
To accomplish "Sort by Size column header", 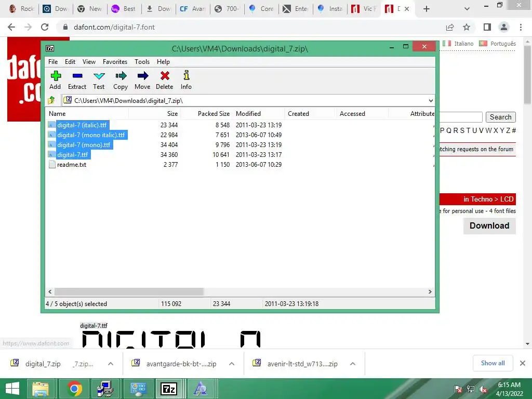I will (154, 114).
